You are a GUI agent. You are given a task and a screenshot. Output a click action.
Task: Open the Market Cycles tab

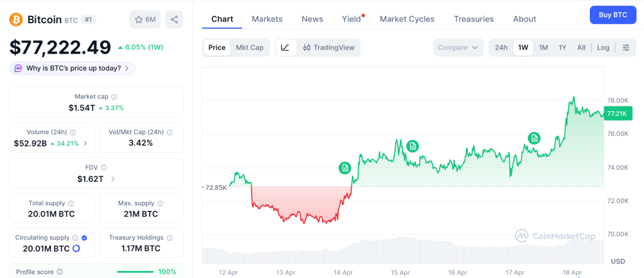[x=407, y=19]
